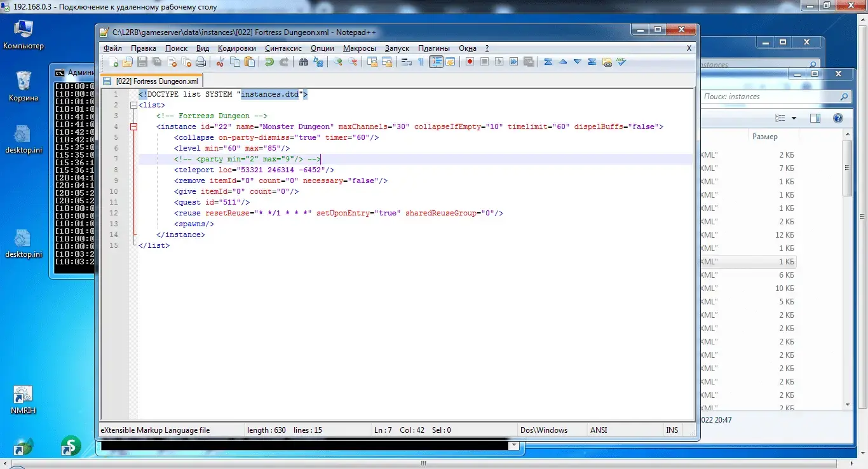Print the document with the printer icon

(201, 62)
